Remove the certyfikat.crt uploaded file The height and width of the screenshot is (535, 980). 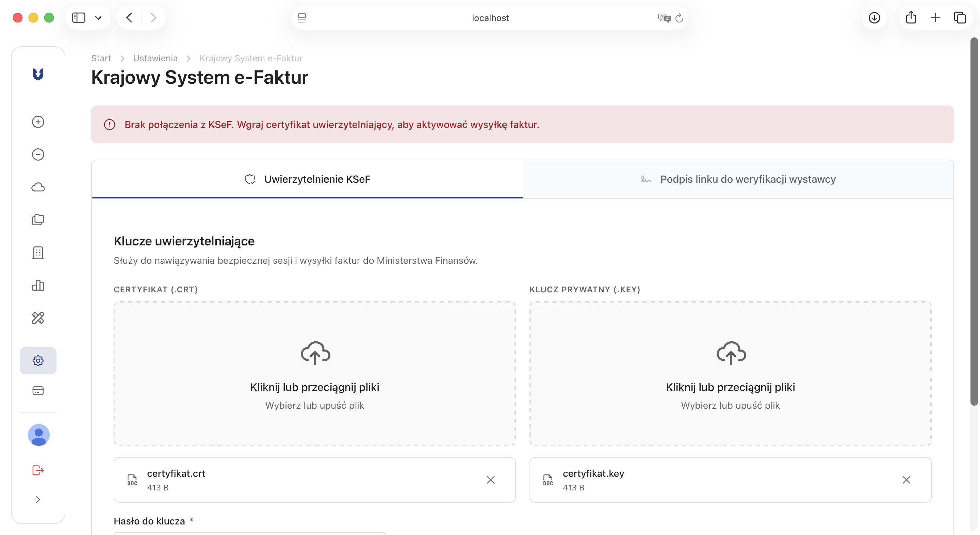click(x=490, y=480)
